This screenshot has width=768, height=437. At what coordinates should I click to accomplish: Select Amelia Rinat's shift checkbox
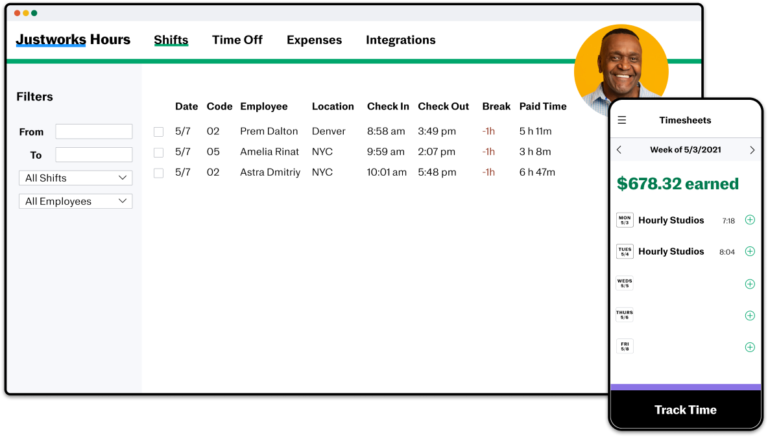point(158,152)
